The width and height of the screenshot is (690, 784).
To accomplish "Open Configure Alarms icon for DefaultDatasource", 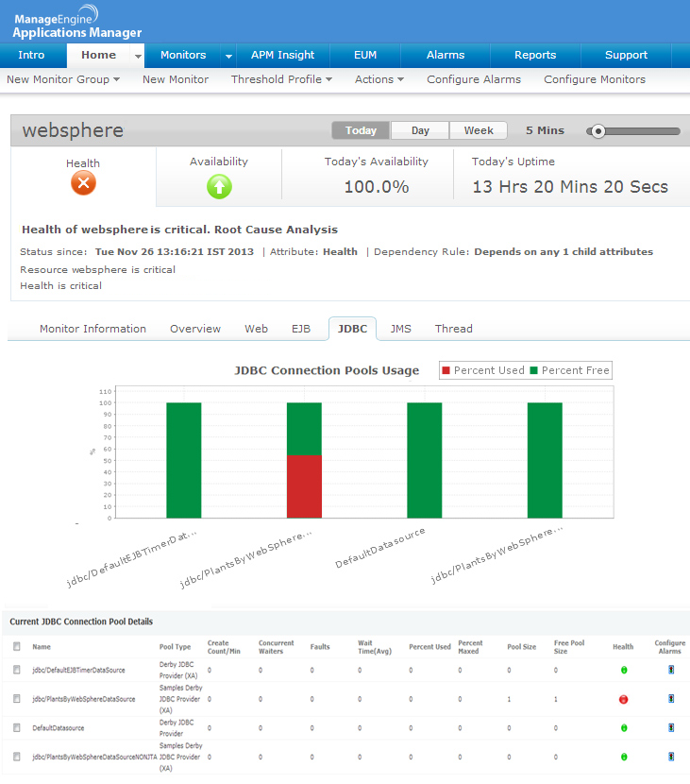I will 671,728.
